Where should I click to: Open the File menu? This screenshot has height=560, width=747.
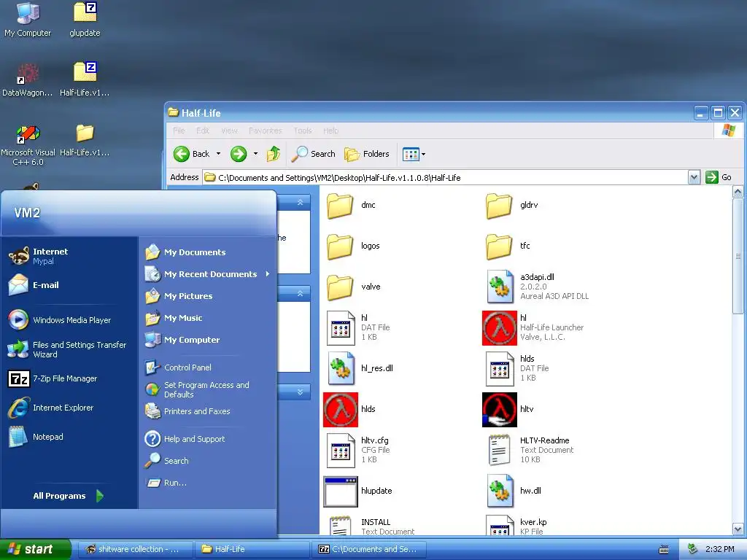pyautogui.click(x=179, y=131)
